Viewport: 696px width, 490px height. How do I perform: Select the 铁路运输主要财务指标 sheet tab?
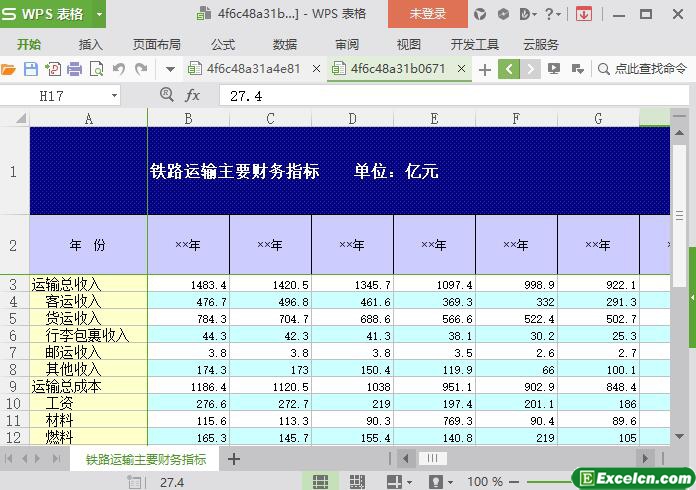[x=146, y=459]
